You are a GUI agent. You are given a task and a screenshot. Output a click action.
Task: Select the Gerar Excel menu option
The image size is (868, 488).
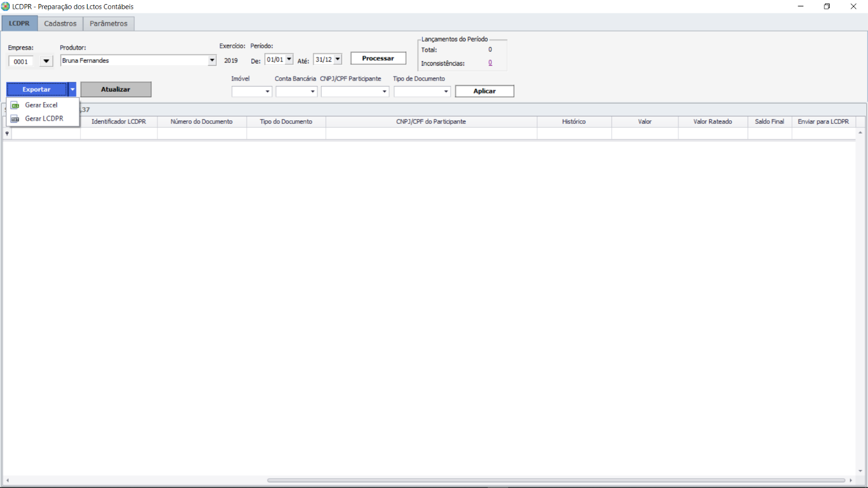[x=43, y=105]
